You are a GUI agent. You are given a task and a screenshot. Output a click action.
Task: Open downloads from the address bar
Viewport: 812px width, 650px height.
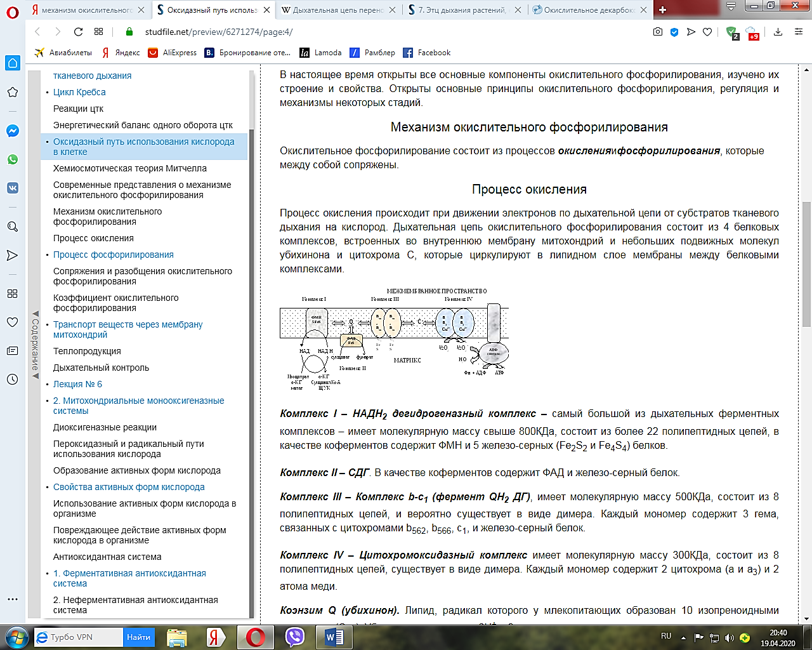pyautogui.click(x=778, y=32)
